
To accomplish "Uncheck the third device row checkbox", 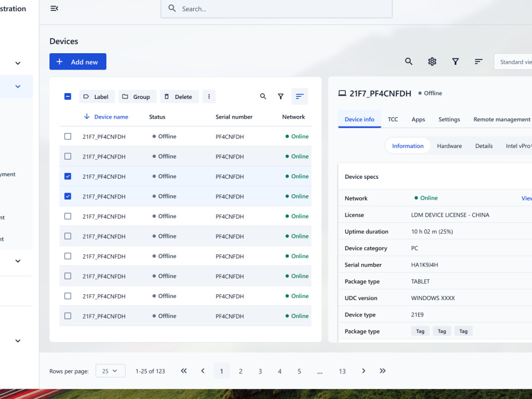I will click(x=68, y=177).
